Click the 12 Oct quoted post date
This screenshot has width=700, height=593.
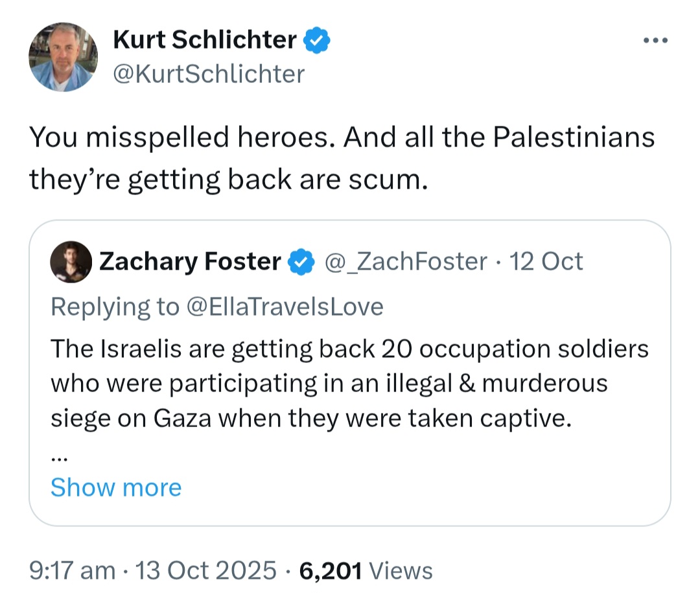click(x=546, y=262)
